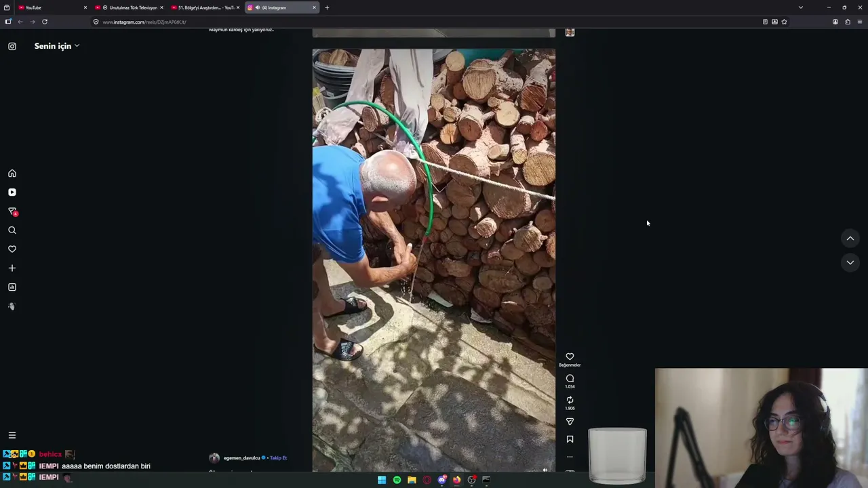The height and width of the screenshot is (488, 868).
Task: Reload the Instagram page
Action: pyautogui.click(x=45, y=22)
